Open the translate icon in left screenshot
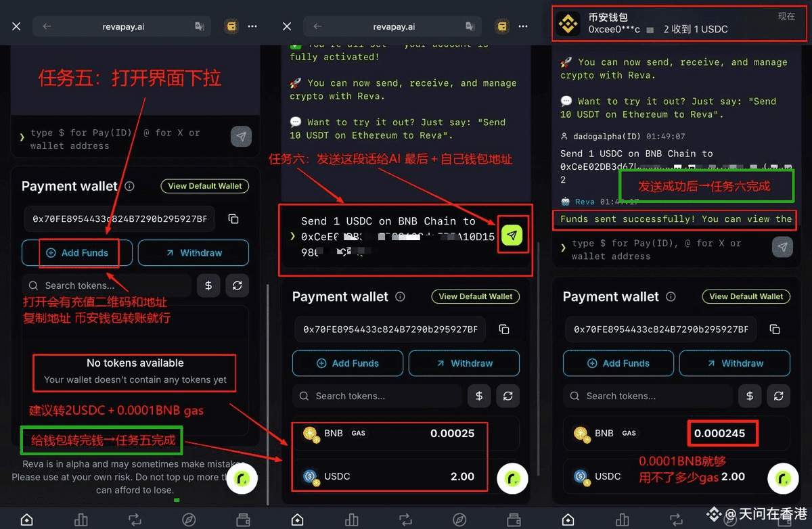812x529 pixels. point(200,27)
